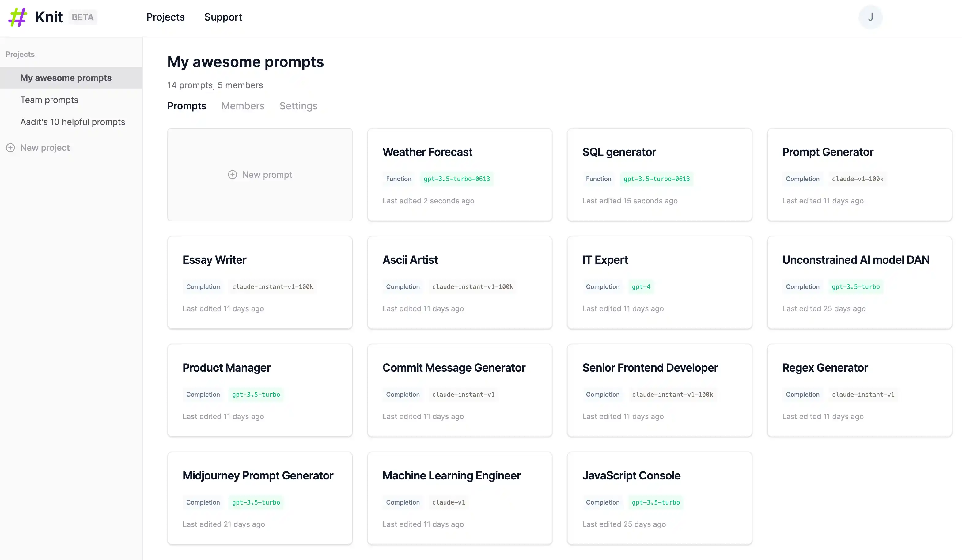Open the Projects menu in top navigation
962x560 pixels.
click(x=165, y=17)
